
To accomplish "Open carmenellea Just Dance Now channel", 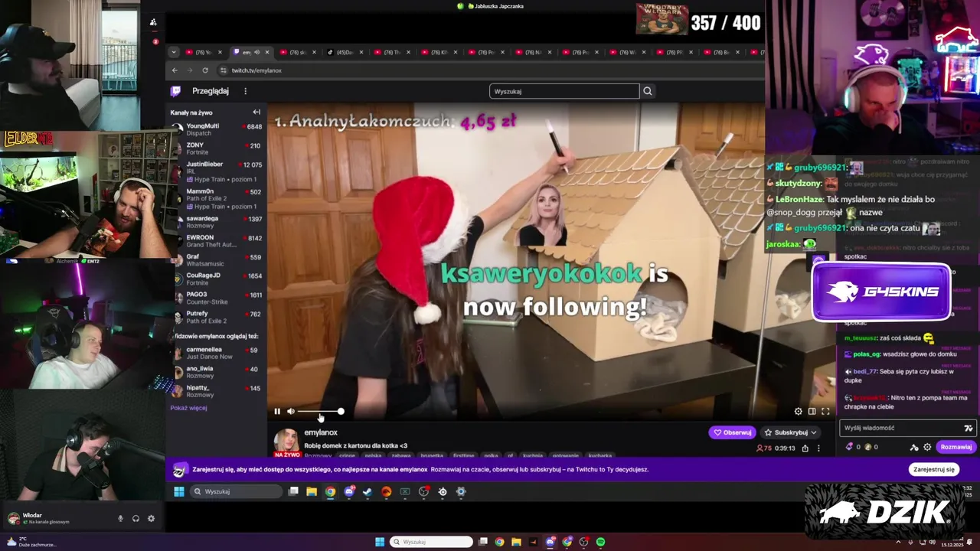I will pos(217,353).
